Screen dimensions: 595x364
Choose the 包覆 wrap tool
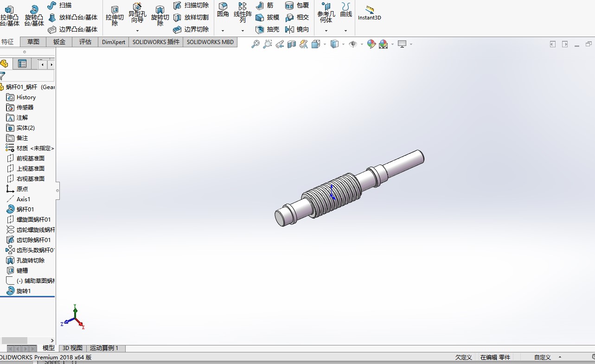pyautogui.click(x=297, y=5)
